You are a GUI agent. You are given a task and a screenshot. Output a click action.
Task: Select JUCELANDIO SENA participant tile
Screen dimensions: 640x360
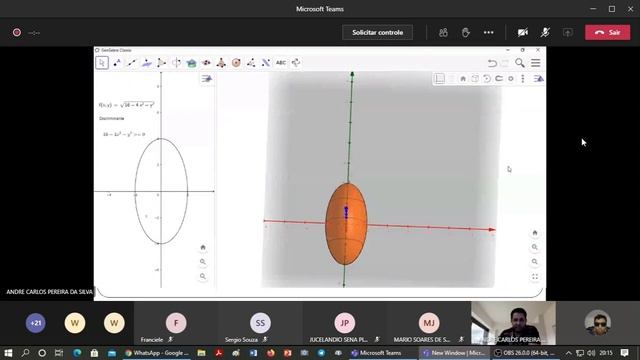(344, 323)
